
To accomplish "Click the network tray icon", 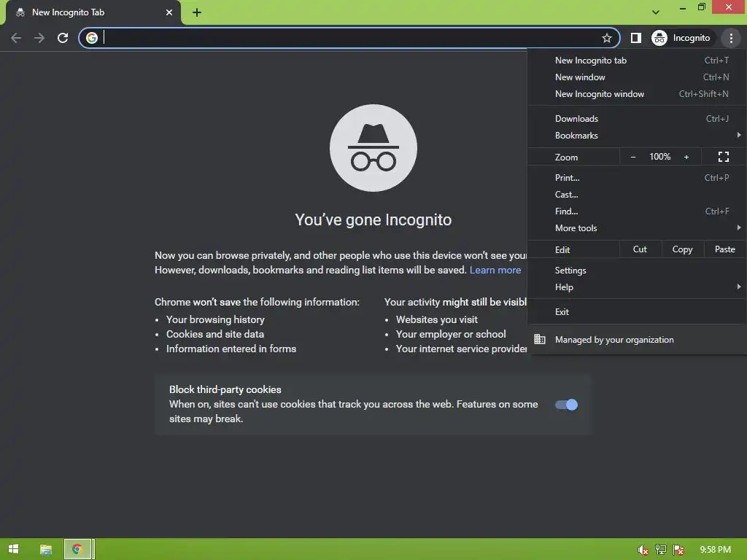I will pos(661,550).
